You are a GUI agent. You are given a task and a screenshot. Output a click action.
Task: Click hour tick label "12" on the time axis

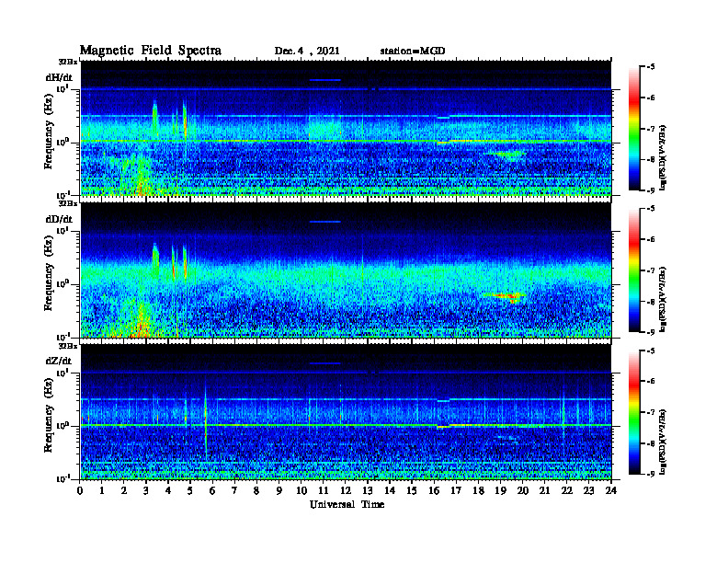(346, 491)
